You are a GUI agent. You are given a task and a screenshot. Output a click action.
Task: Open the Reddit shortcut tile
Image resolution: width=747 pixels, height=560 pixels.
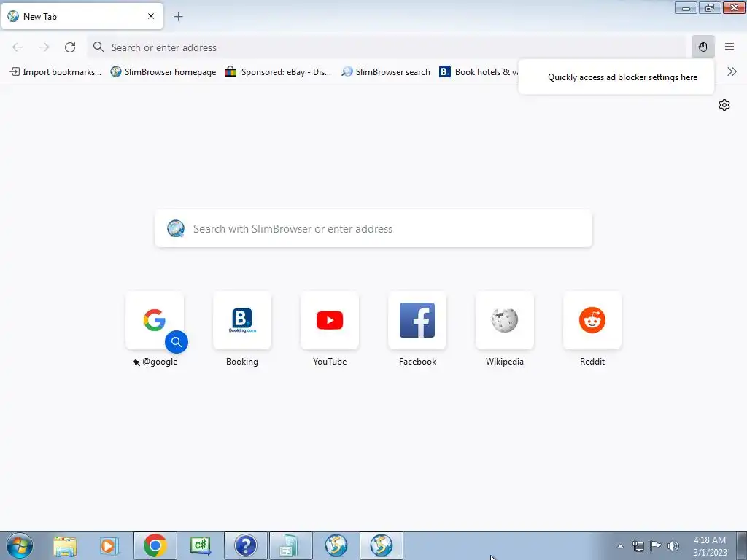(x=592, y=320)
